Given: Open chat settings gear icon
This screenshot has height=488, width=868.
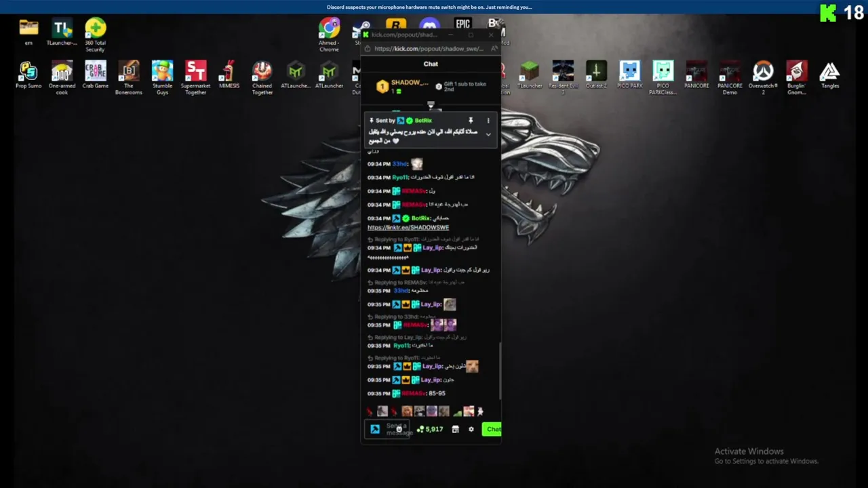Looking at the screenshot, I should tap(471, 429).
